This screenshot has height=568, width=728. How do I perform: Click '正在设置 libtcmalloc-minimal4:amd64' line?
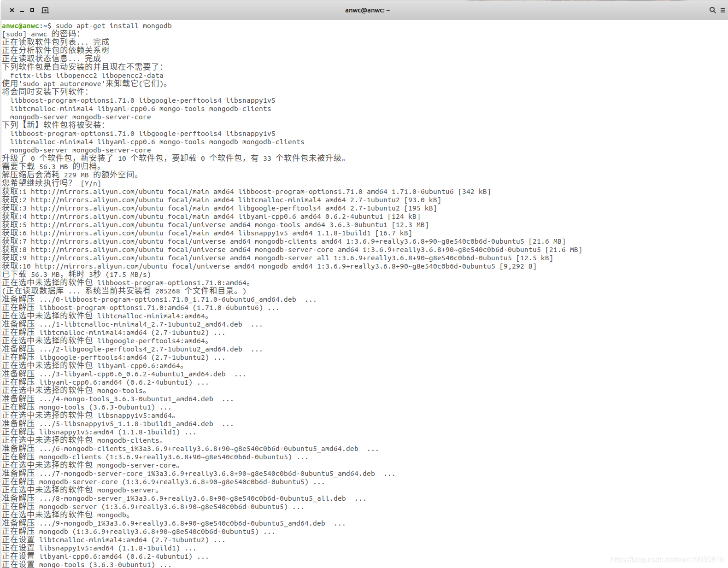point(113,540)
